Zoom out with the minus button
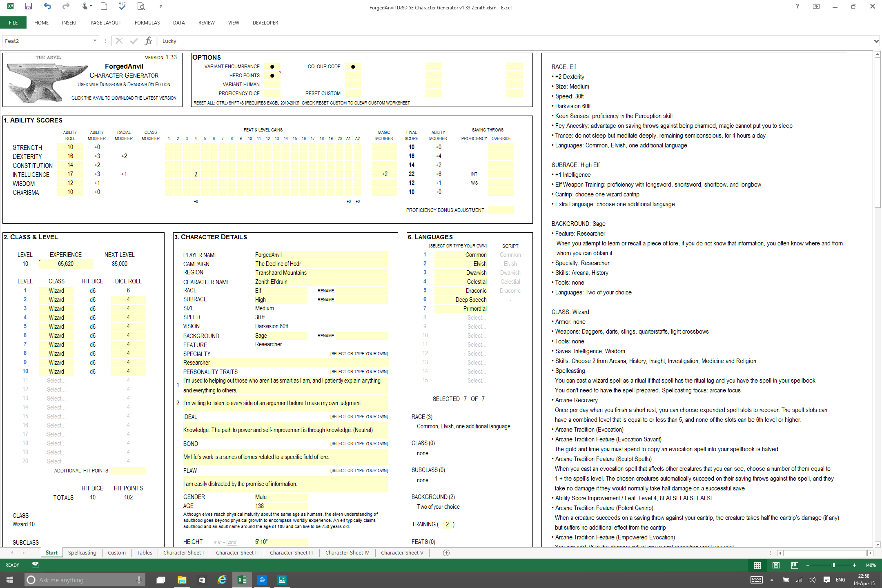 808,565
